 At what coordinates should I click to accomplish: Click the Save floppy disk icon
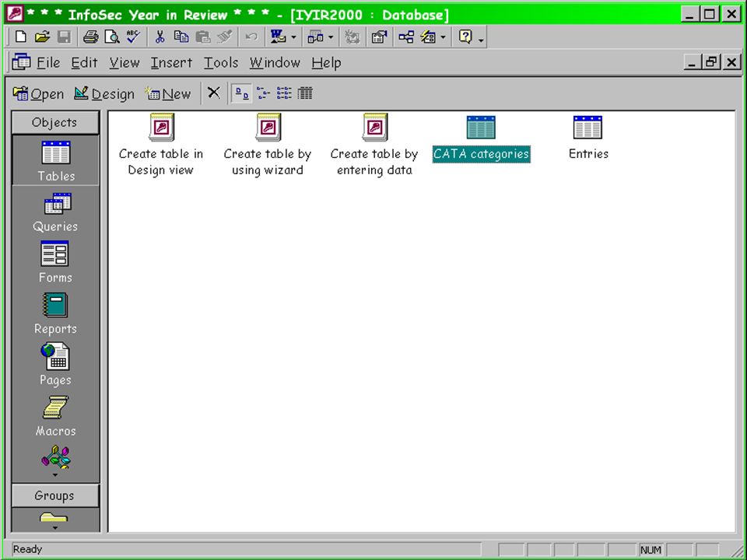[63, 37]
